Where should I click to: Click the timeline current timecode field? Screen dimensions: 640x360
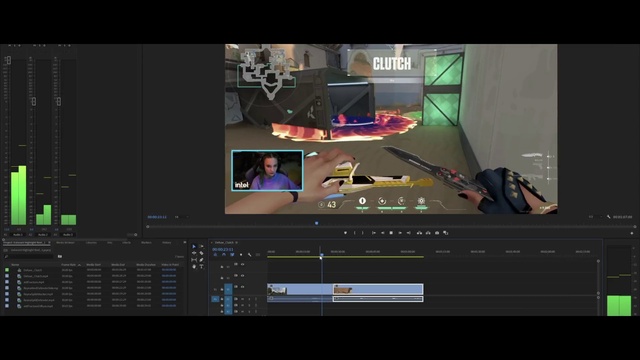223,249
